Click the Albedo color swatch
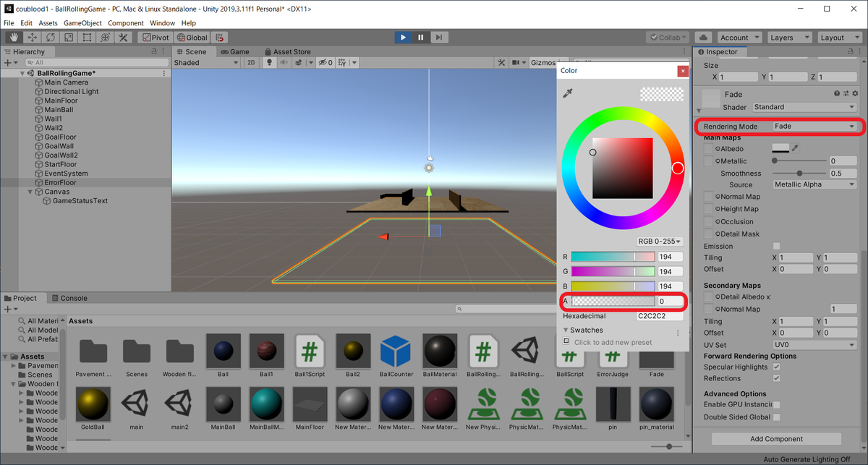The width and height of the screenshot is (868, 465). [x=781, y=148]
